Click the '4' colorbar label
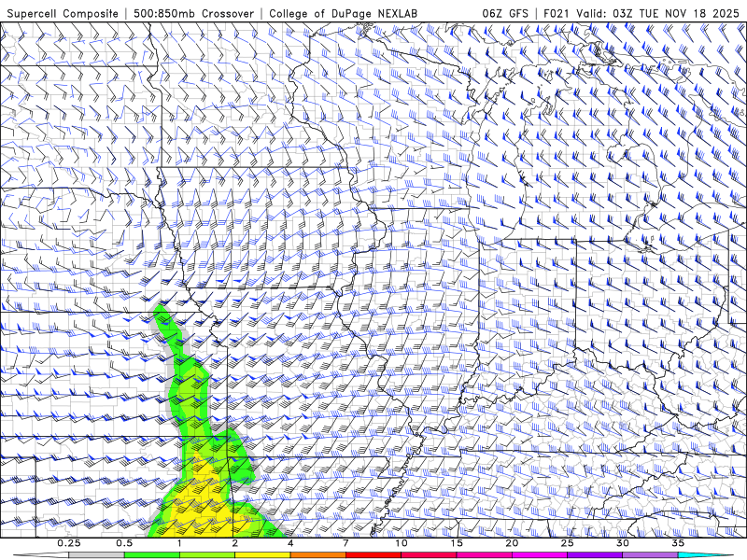This screenshot has height=560, width=747. coord(290,543)
